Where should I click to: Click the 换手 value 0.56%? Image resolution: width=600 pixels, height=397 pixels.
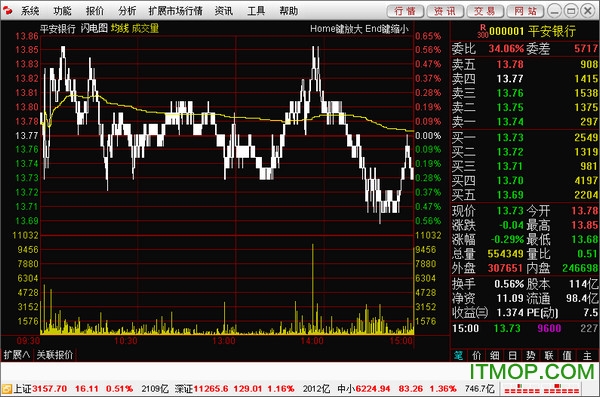tap(509, 284)
